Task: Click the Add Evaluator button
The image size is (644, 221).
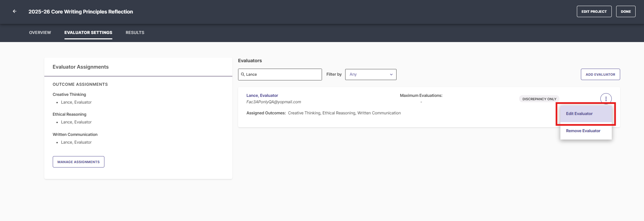Action: 600,74
